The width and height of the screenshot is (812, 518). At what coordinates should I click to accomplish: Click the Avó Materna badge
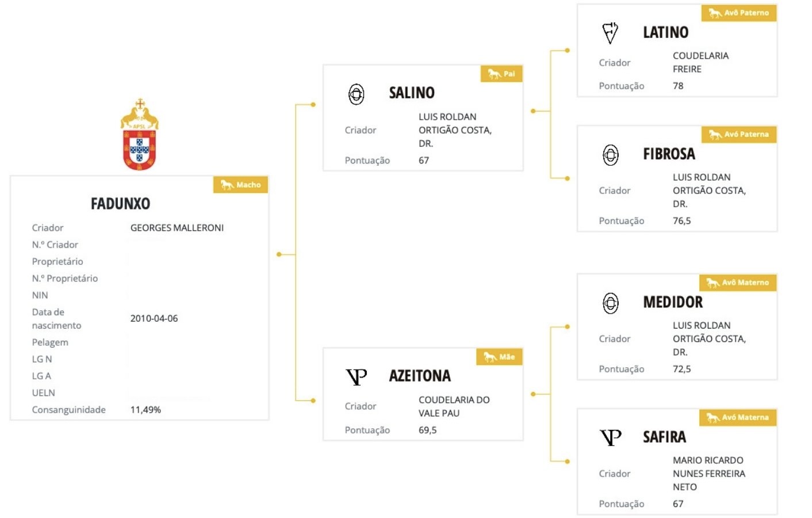738,417
